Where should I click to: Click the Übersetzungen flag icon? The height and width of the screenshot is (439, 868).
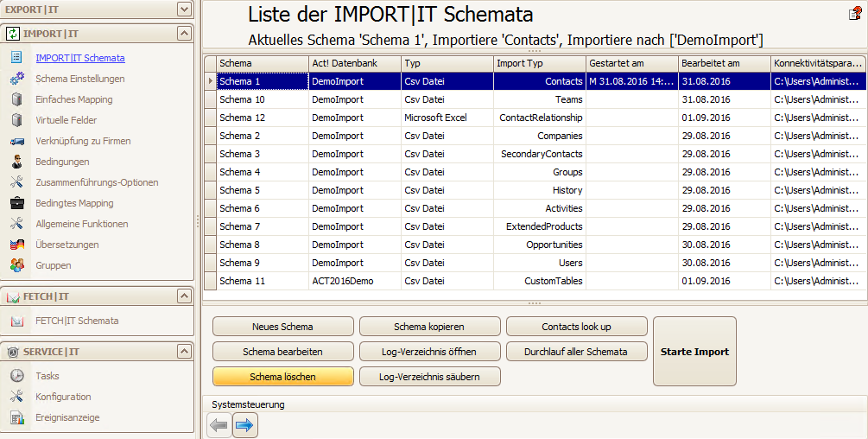coord(16,245)
